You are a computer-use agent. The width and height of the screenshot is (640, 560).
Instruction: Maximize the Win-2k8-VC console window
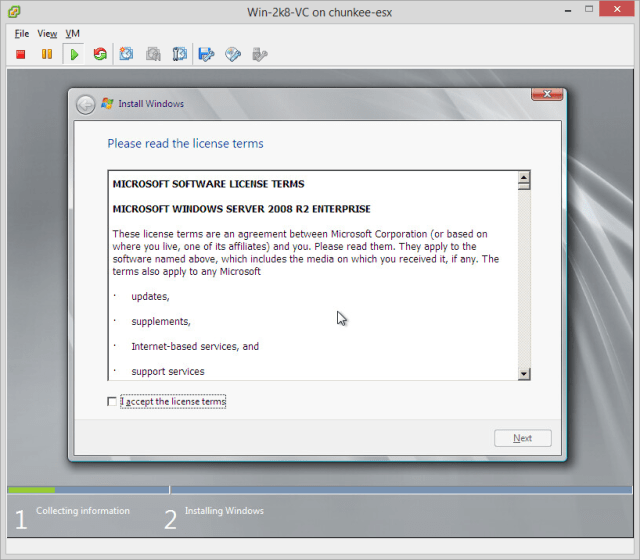pos(589,9)
